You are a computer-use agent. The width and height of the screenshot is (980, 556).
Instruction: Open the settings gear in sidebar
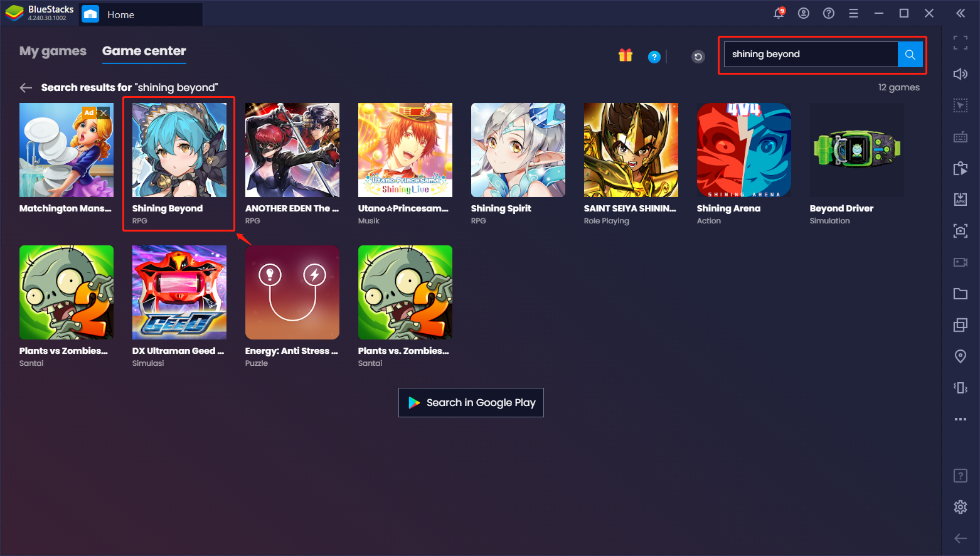tap(961, 507)
